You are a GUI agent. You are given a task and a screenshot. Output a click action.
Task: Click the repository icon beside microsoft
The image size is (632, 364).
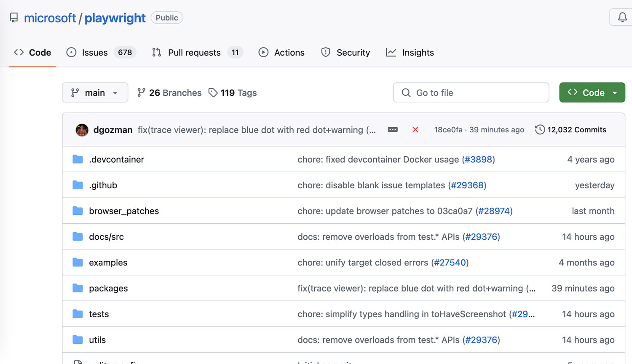14,18
